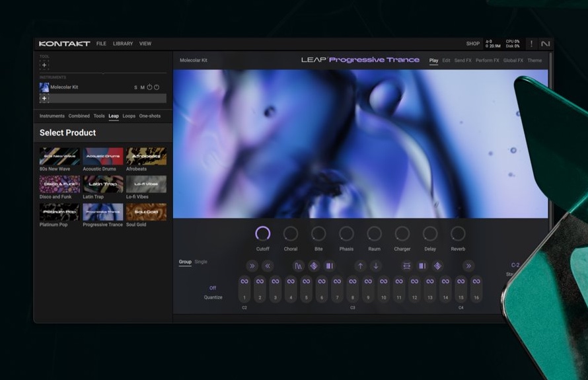Select the Soul Gold product thumbnail
Screen dimensions: 588x380
tap(146, 212)
